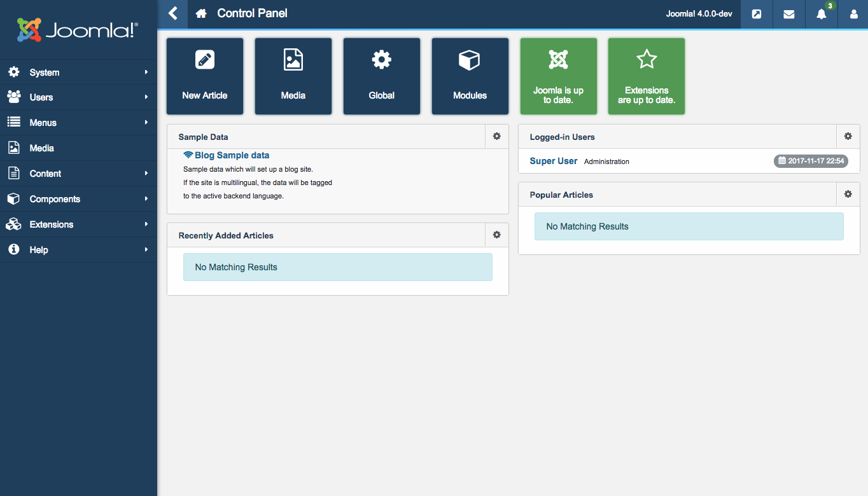Select System in the sidebar menu
868x496 pixels.
coord(78,72)
